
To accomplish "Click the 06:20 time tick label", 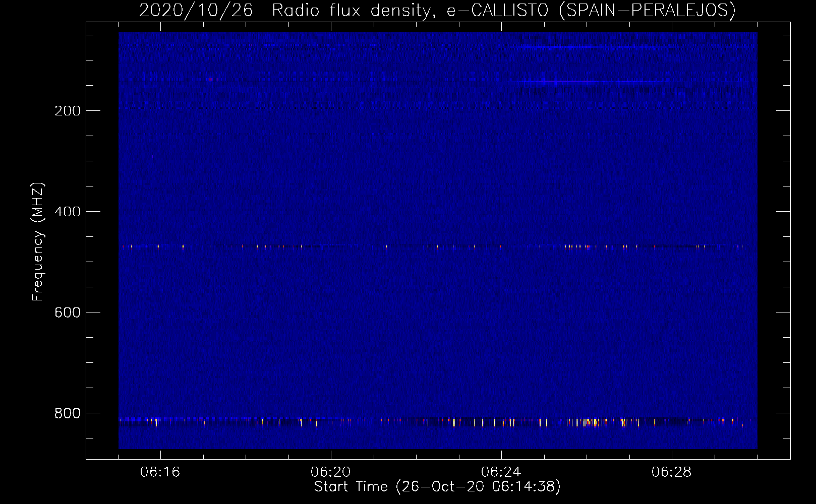I will point(330,472).
